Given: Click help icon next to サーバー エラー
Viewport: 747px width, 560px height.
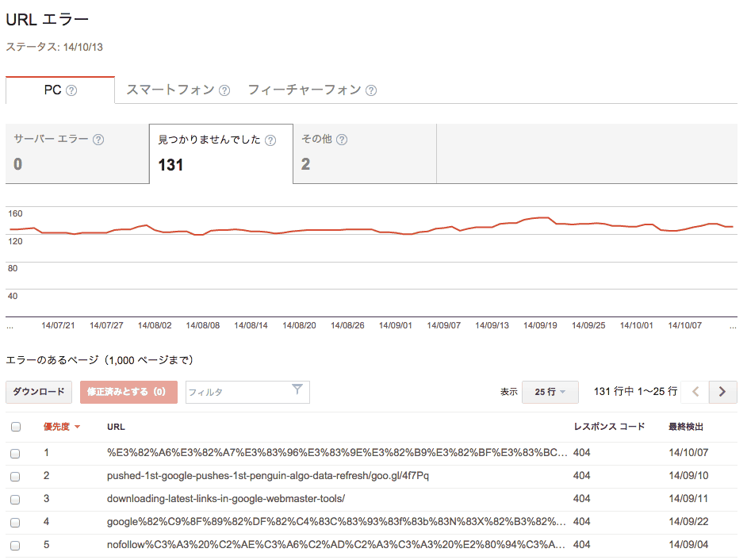Looking at the screenshot, I should point(98,140).
